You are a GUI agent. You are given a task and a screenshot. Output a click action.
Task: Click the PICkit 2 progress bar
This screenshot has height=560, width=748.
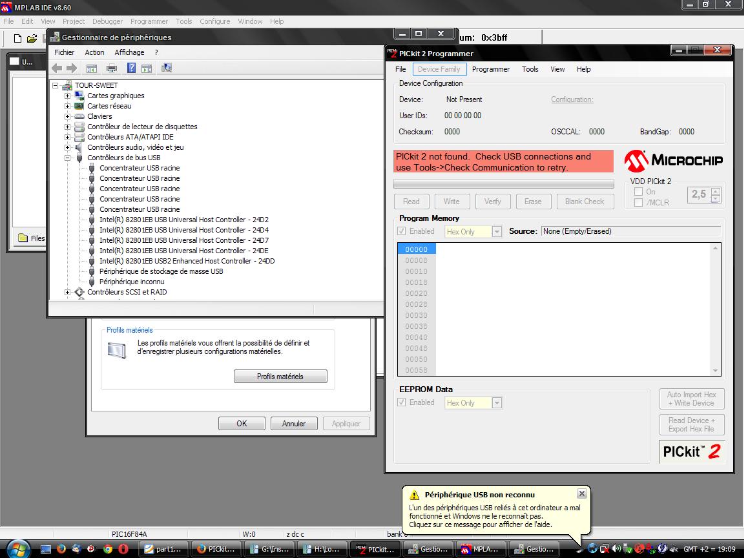(503, 184)
